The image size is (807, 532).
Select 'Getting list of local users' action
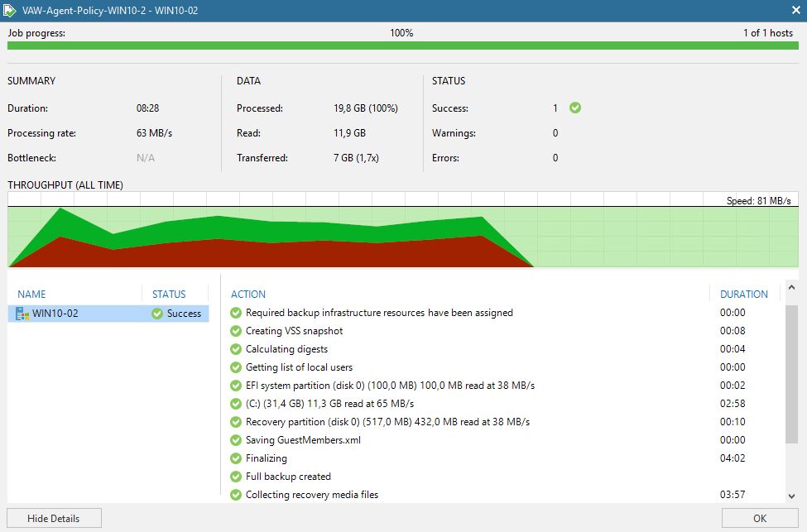[x=299, y=367]
